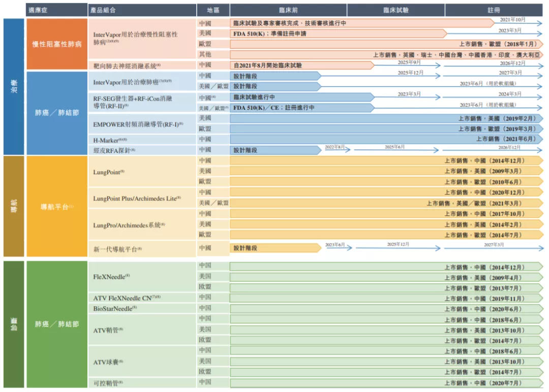Click the 靶向肺去神經消融系統 product row
Screen dimensions: 549x392
[x=142, y=66]
